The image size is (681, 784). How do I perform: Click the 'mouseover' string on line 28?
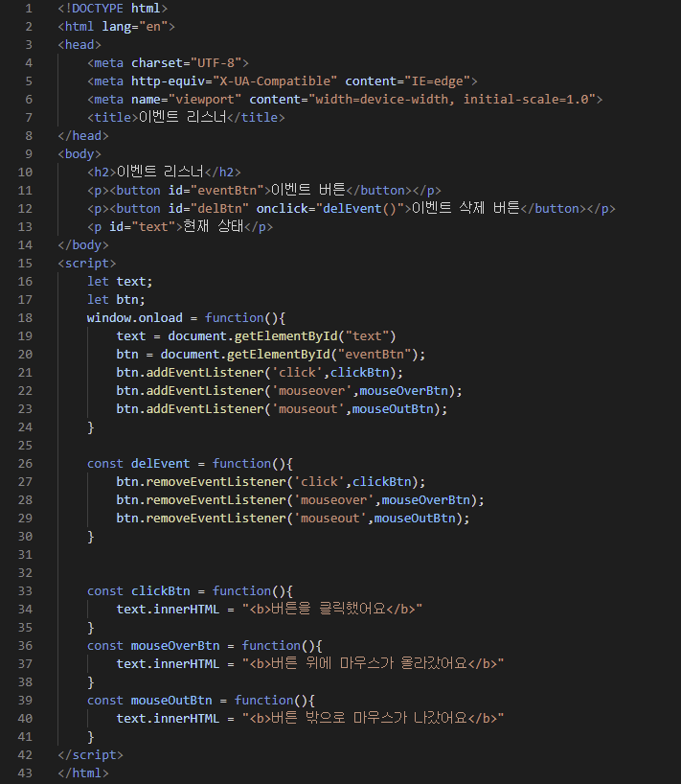tap(333, 500)
